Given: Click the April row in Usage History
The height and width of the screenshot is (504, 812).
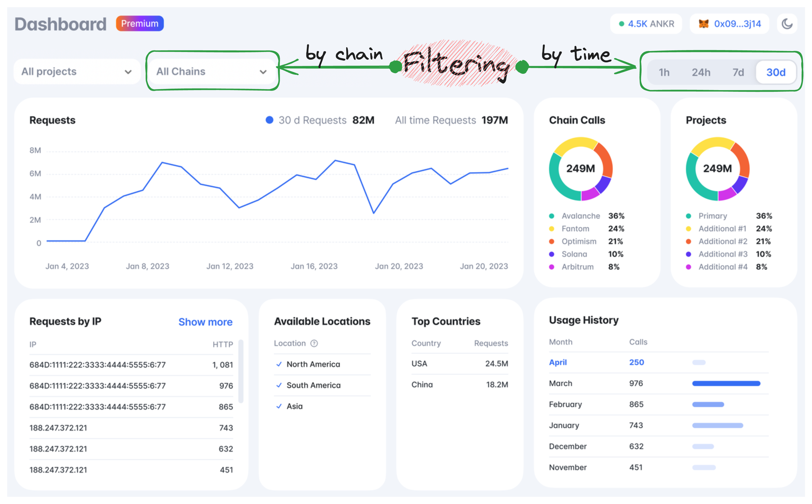Looking at the screenshot, I should [x=659, y=362].
